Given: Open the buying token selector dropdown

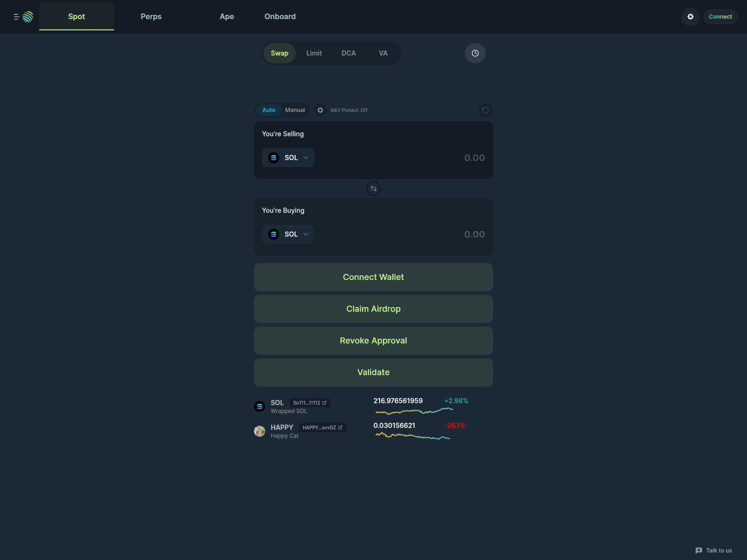Looking at the screenshot, I should coord(288,234).
